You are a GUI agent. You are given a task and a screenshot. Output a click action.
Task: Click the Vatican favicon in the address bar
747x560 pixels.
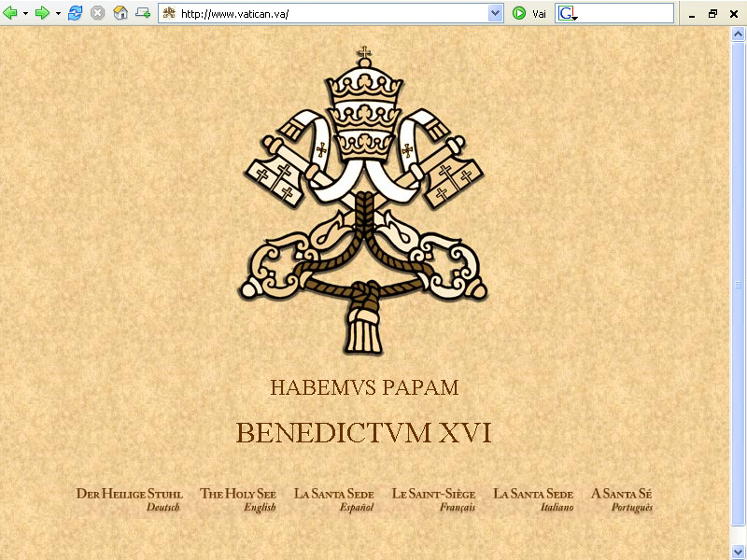coord(169,13)
